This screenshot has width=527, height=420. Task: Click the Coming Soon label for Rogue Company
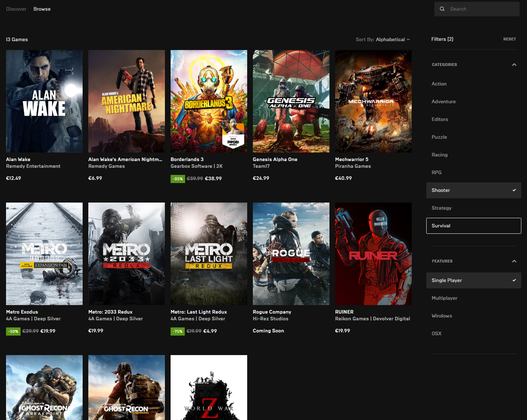tap(268, 331)
